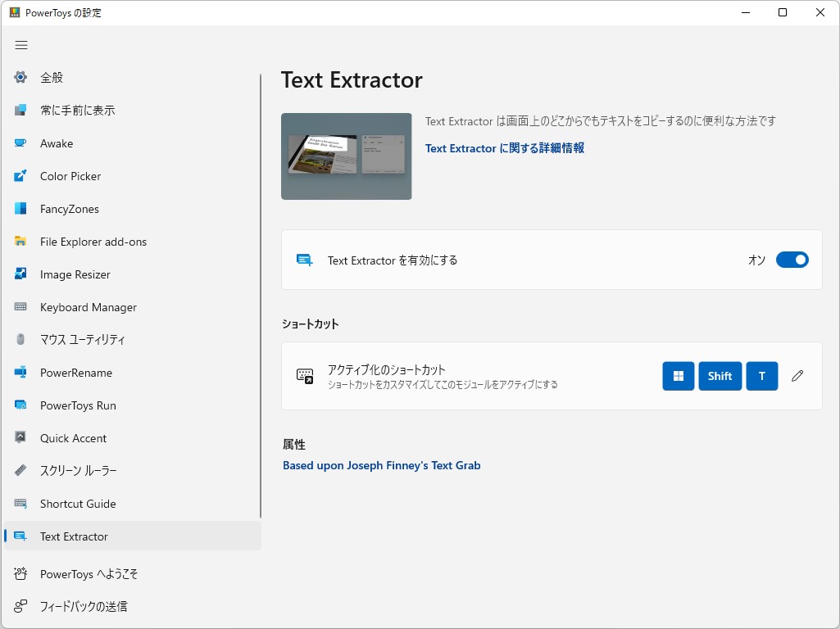The image size is (840, 629).
Task: Open the 全般 general settings page
Action: (52, 78)
